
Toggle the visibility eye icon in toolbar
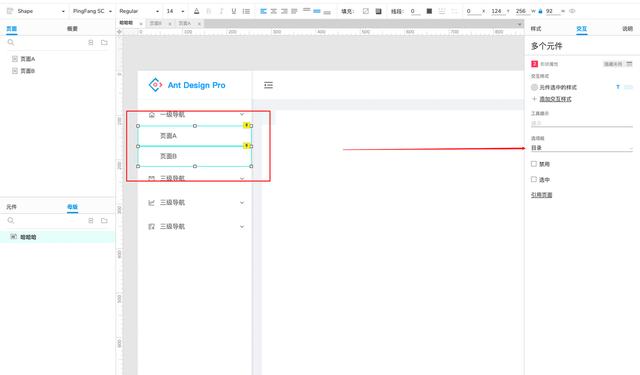pos(572,11)
